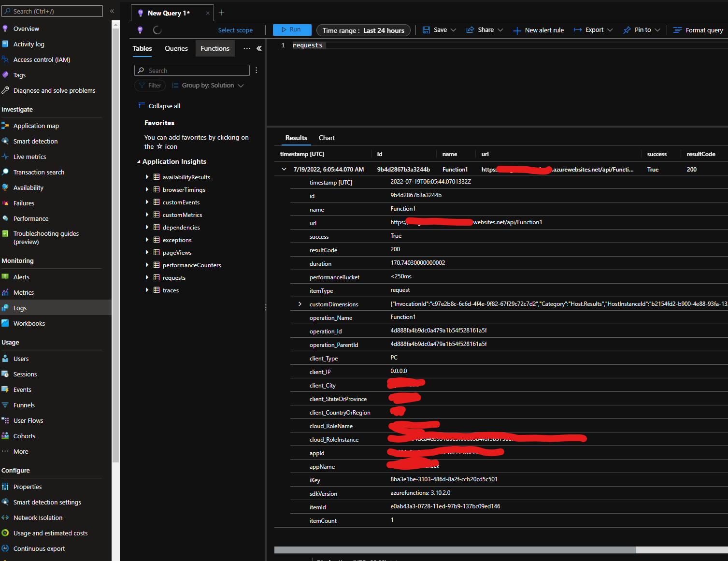Open Alerts page

pyautogui.click(x=21, y=277)
